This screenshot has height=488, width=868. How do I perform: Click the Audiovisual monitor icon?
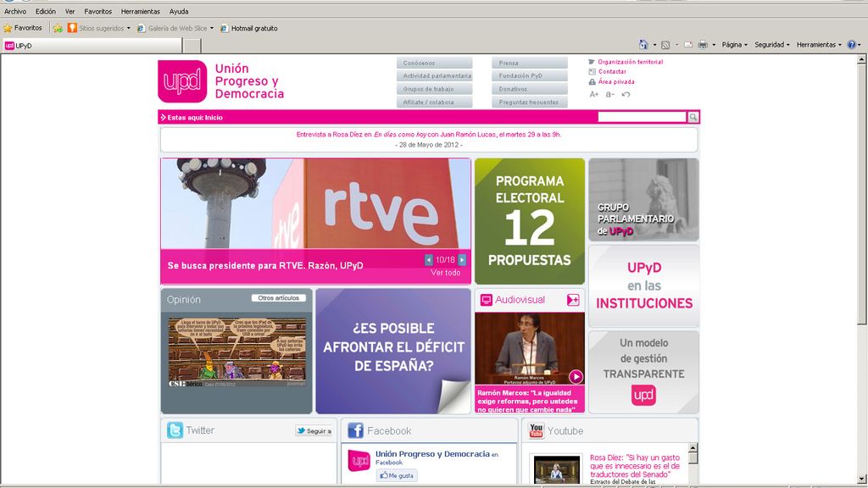point(486,300)
